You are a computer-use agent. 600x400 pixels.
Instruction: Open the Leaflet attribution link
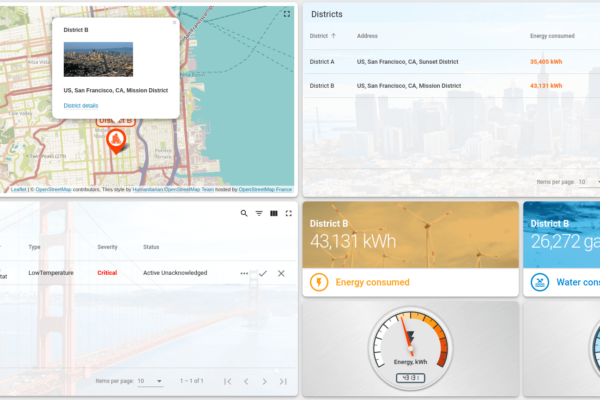click(x=18, y=189)
